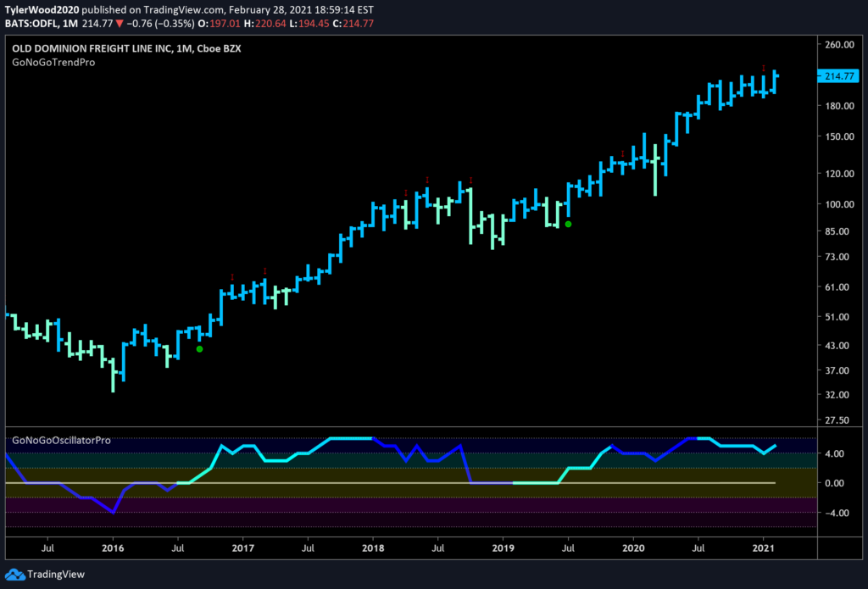Click the 2019 time axis label
Viewport: 868px width, 589px height.
pos(503,548)
